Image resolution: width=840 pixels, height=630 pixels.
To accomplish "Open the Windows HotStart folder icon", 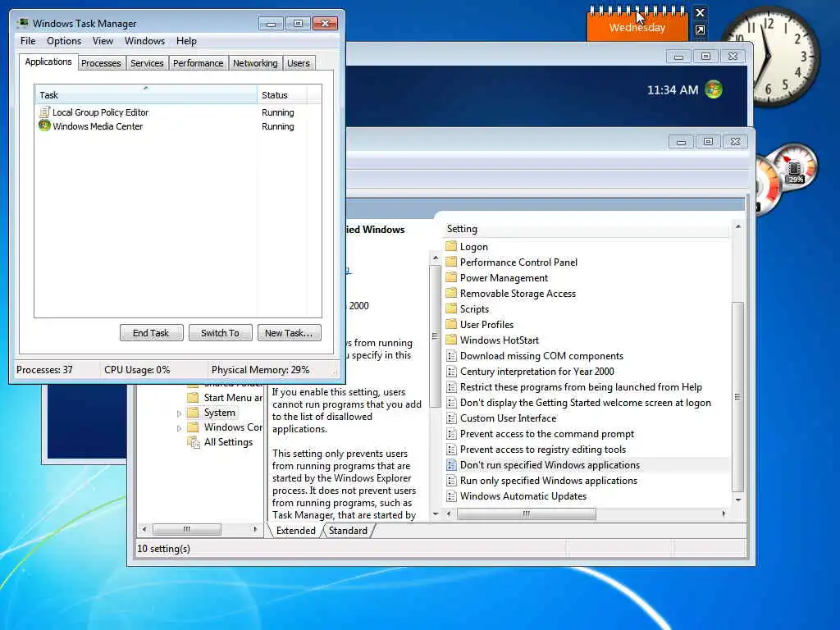I will (x=451, y=340).
